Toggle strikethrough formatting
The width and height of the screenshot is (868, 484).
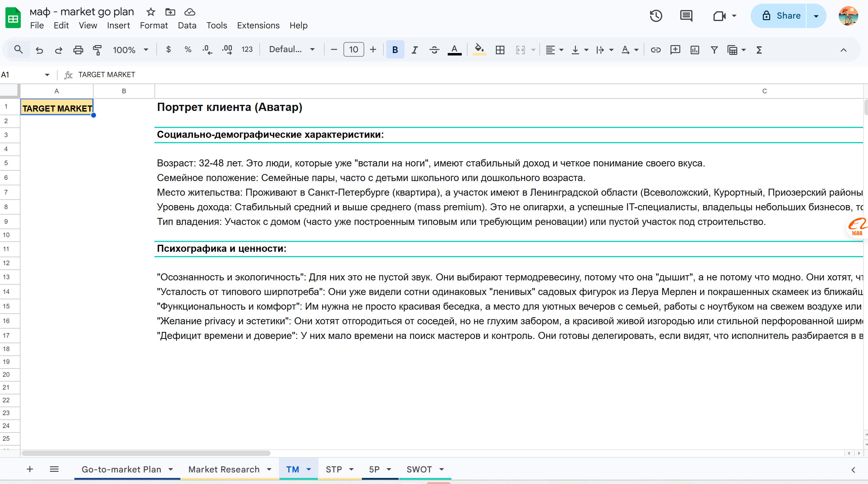tap(434, 50)
